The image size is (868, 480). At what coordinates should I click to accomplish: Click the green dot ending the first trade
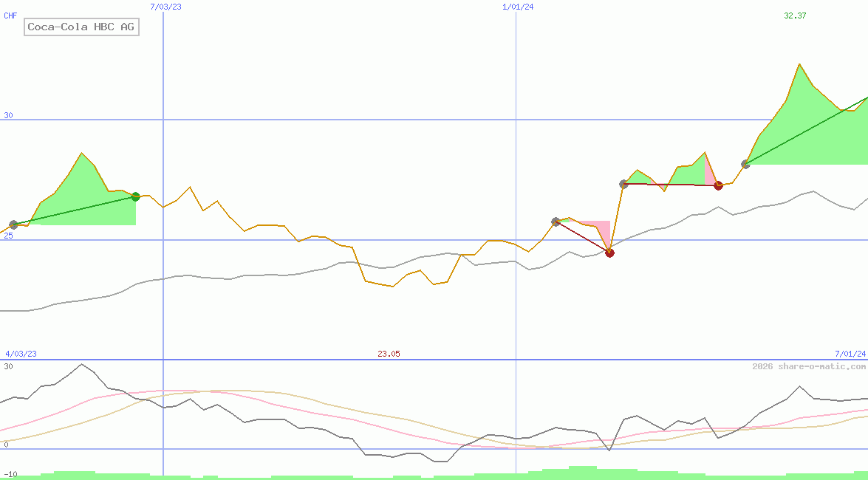point(135,196)
